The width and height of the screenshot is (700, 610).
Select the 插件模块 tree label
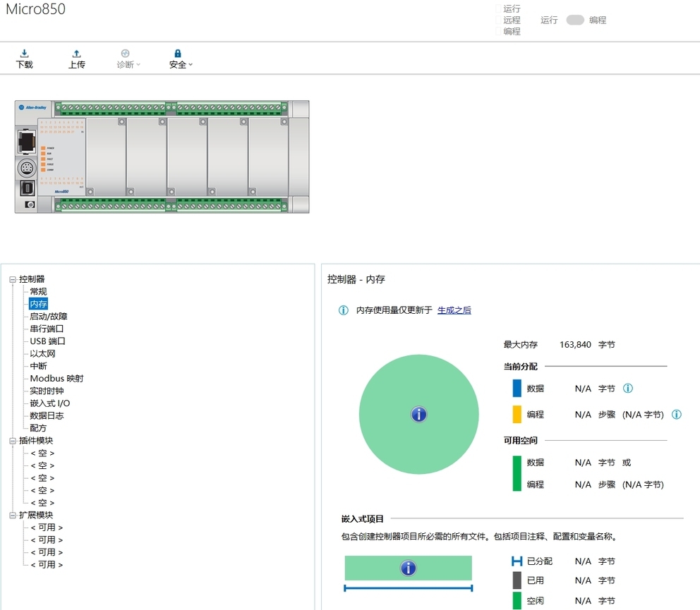36,441
